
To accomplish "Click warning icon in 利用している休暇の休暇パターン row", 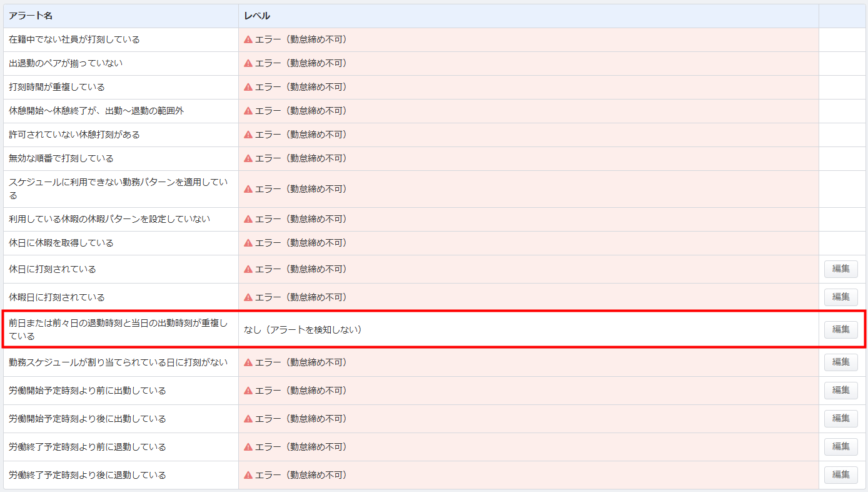I will click(248, 219).
